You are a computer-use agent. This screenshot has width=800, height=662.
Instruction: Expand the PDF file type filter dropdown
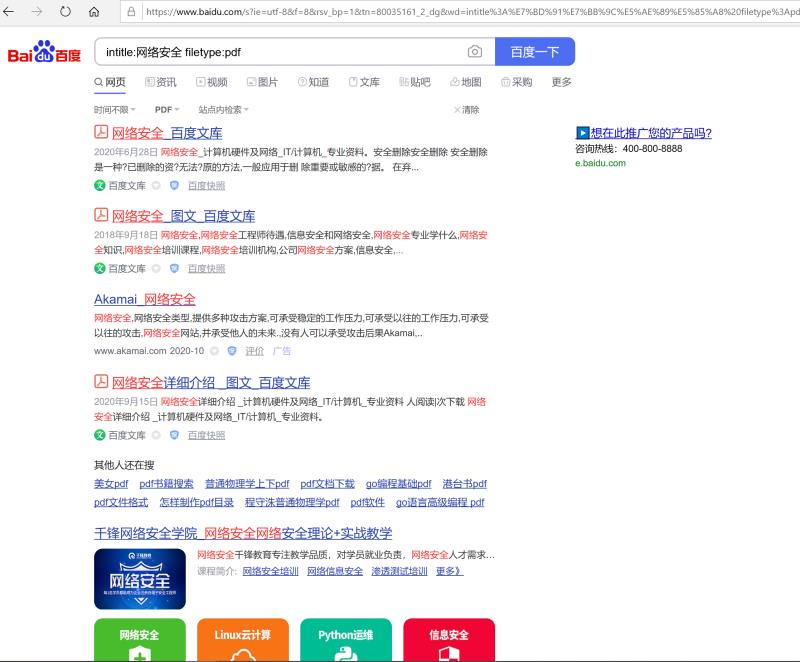[167, 110]
